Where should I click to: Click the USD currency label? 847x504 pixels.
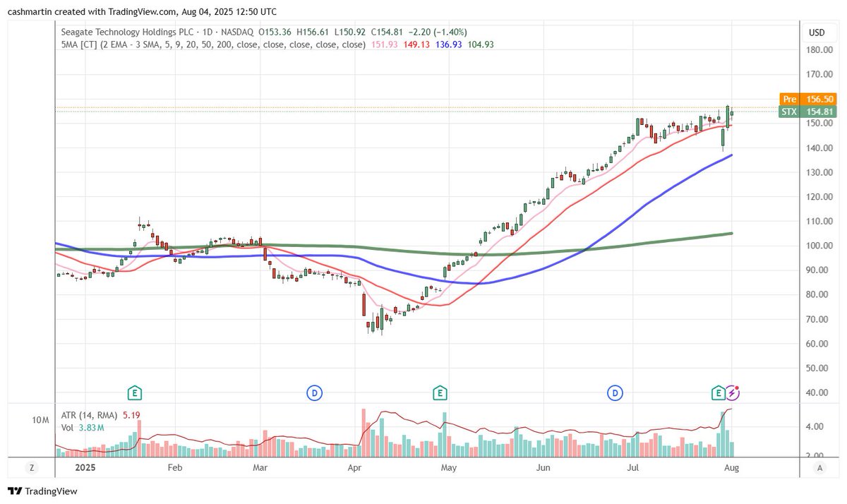click(817, 32)
